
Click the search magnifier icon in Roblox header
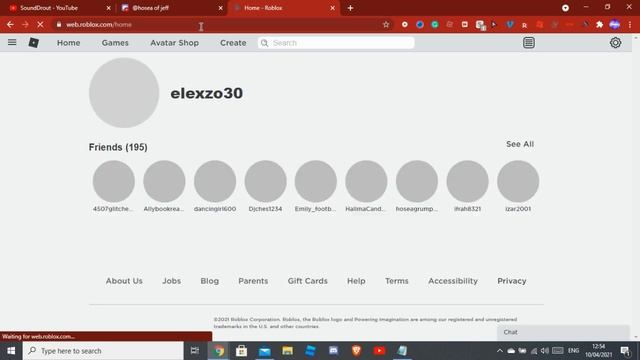[264, 43]
